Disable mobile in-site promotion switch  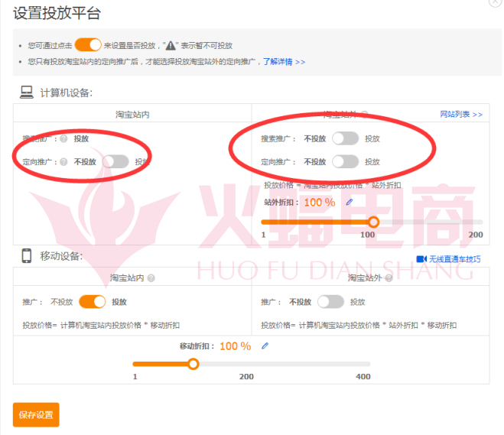[93, 302]
